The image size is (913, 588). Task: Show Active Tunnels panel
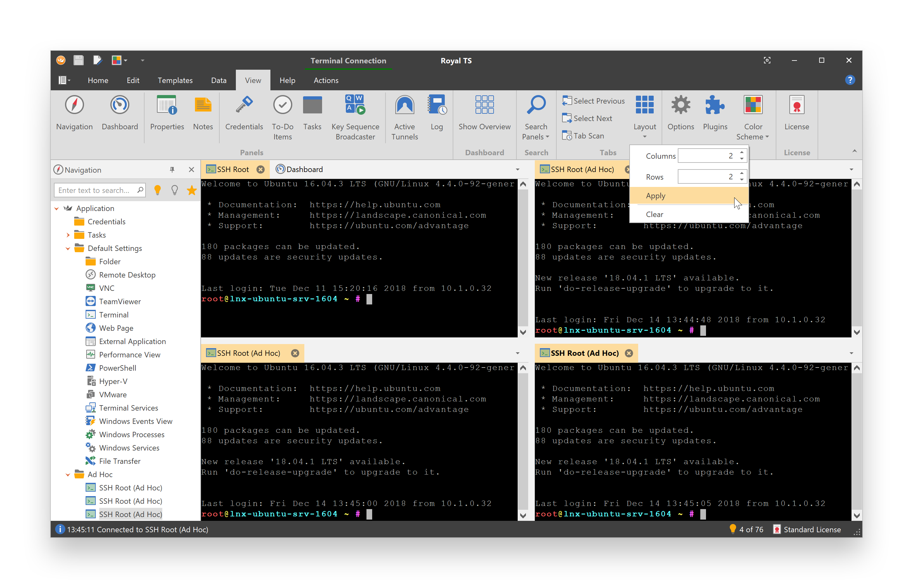tap(405, 118)
